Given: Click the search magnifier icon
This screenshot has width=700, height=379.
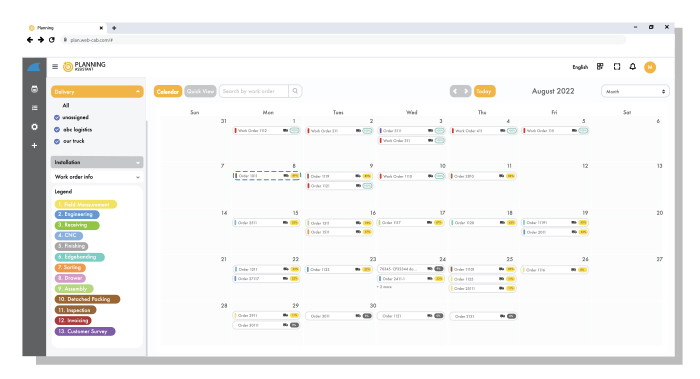Looking at the screenshot, I should 295,91.
